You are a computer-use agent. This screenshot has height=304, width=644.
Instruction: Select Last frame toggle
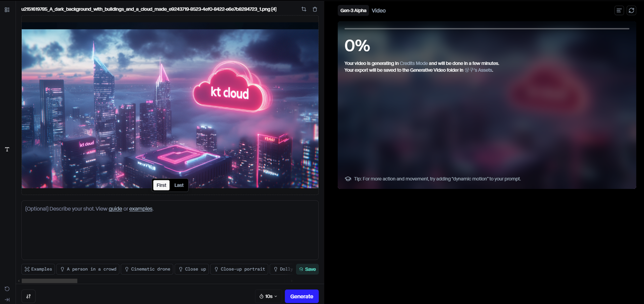(179, 185)
